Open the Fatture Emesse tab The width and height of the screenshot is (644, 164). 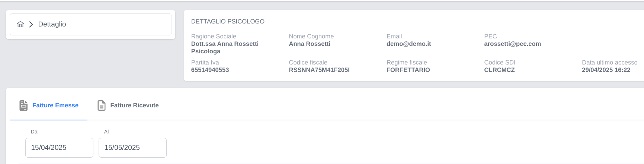coord(49,105)
